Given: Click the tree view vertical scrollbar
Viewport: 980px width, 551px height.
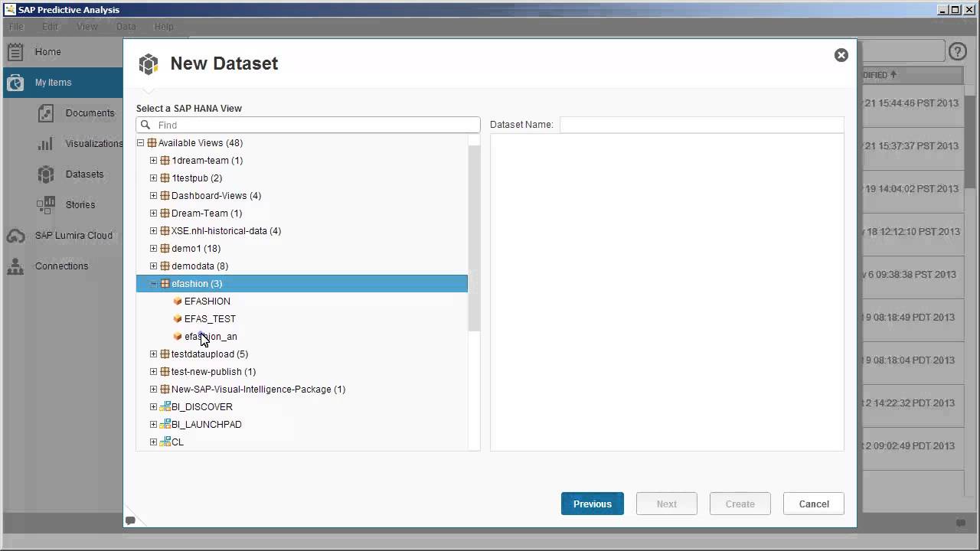Looking at the screenshot, I should click(x=474, y=238).
